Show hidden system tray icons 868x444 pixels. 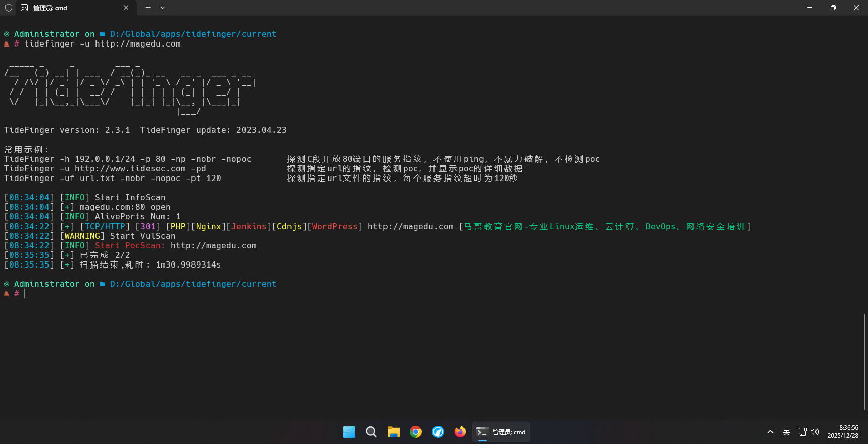coord(770,432)
